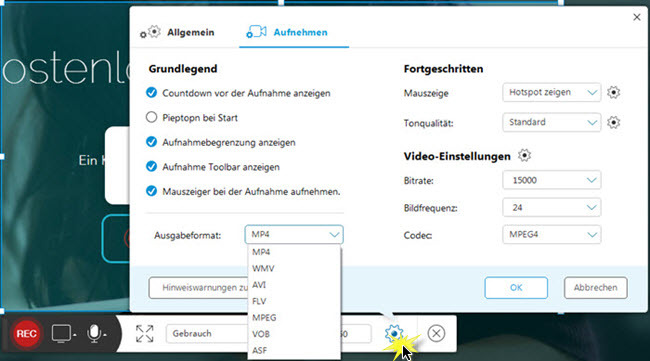Open the Codec MPEG4 dropdown

(x=552, y=235)
